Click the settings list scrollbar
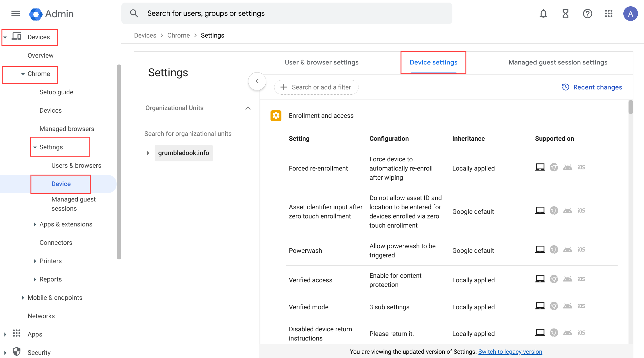The width and height of the screenshot is (644, 358). (x=631, y=107)
